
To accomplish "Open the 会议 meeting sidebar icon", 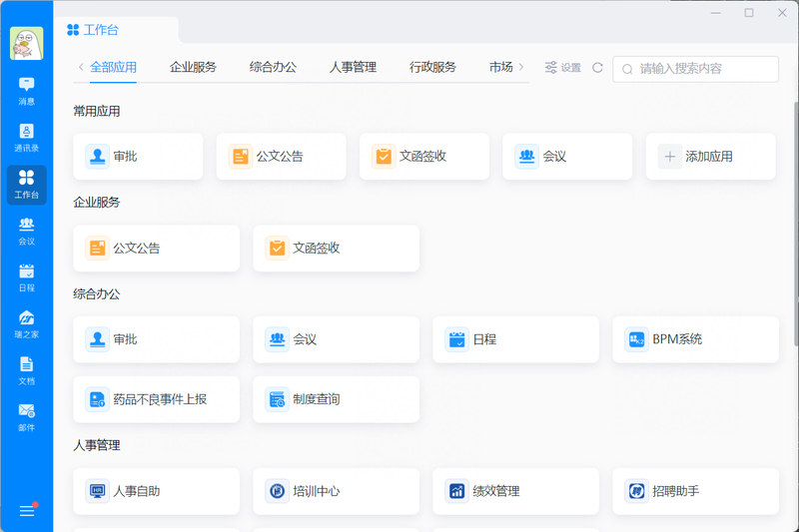I will click(x=27, y=232).
